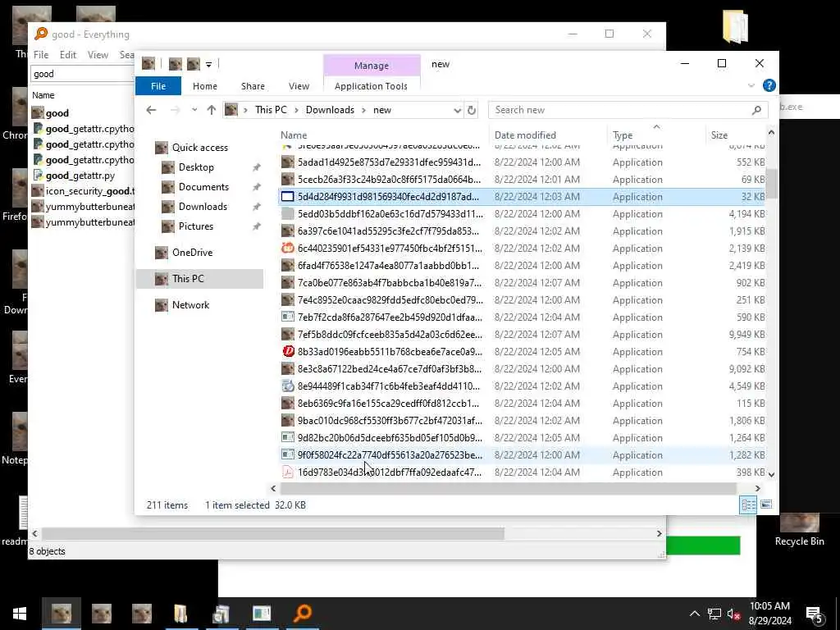Open Quick Access Toolbar customize dropdown
Viewport: 840px width, 630px height.
[209, 65]
